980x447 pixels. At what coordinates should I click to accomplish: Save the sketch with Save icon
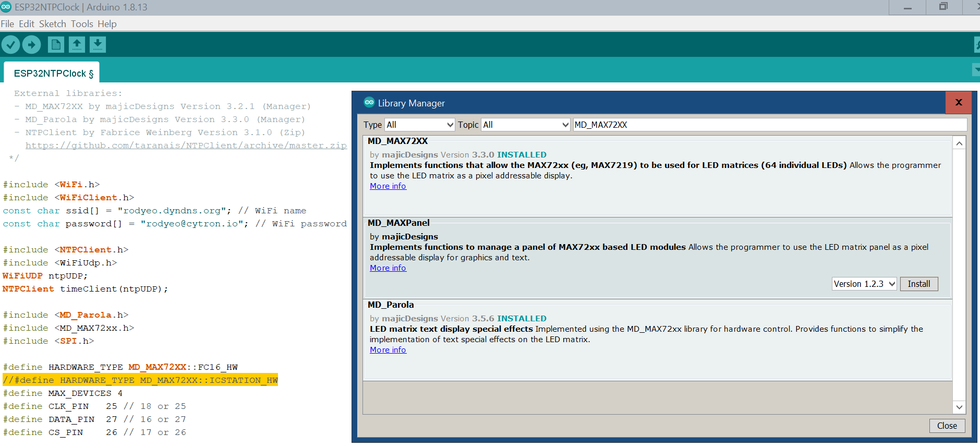(98, 45)
